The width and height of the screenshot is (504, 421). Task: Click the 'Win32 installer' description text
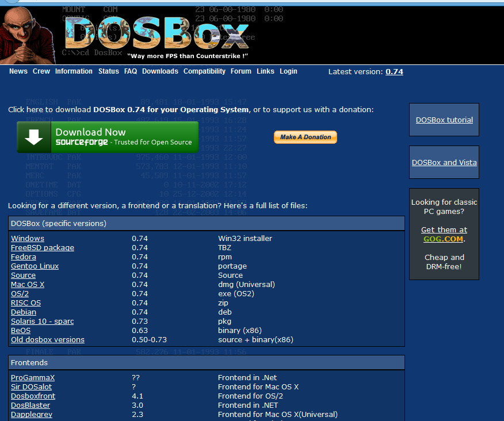[245, 239]
